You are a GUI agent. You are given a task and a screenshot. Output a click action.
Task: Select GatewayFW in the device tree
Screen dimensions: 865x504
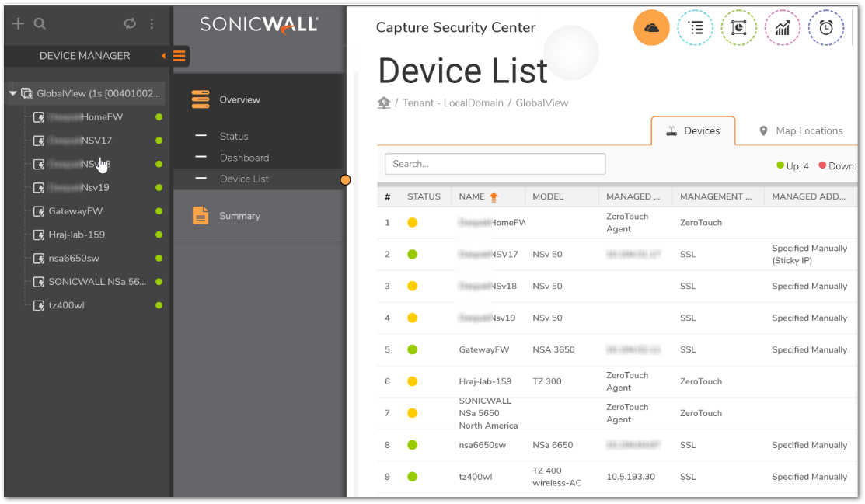pyautogui.click(x=75, y=211)
